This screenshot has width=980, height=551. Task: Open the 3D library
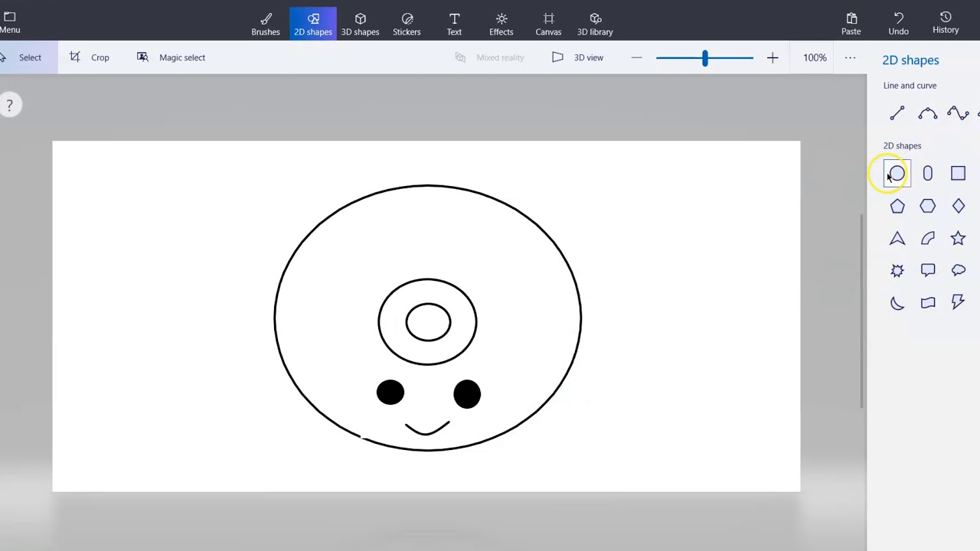595,24
